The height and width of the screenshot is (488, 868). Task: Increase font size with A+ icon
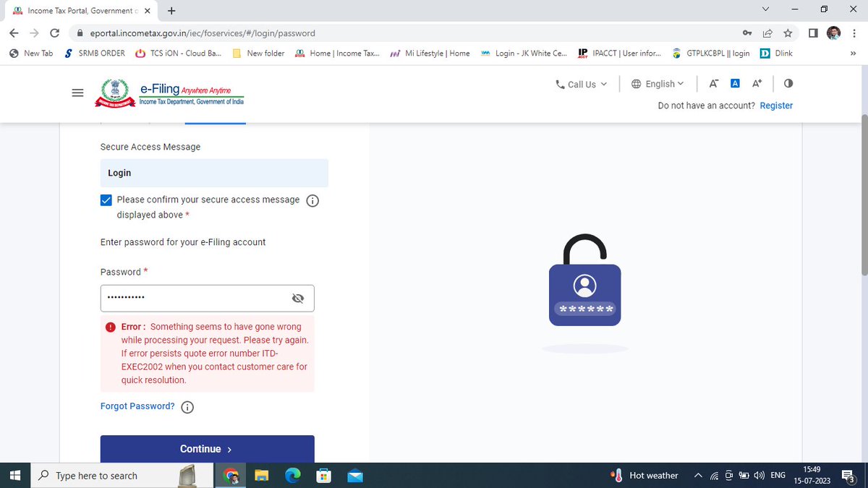[x=757, y=84]
